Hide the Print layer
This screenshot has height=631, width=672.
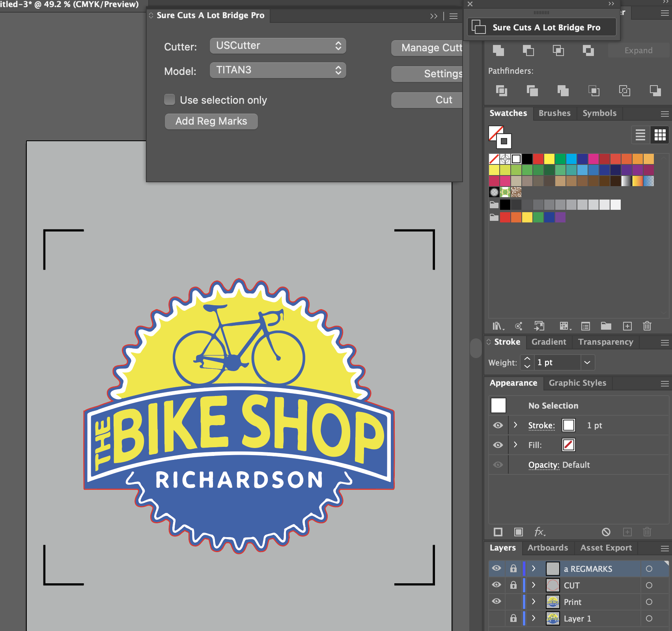[497, 601]
